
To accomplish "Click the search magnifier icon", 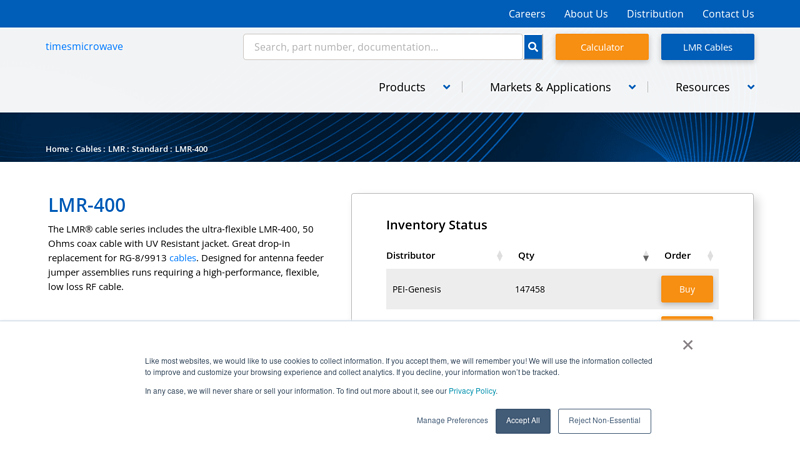I will (533, 47).
